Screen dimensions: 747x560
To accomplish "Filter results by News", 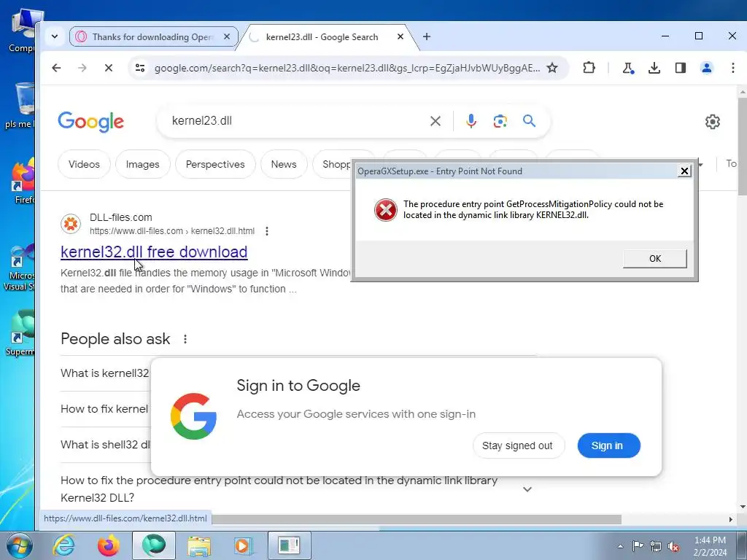I will (284, 164).
